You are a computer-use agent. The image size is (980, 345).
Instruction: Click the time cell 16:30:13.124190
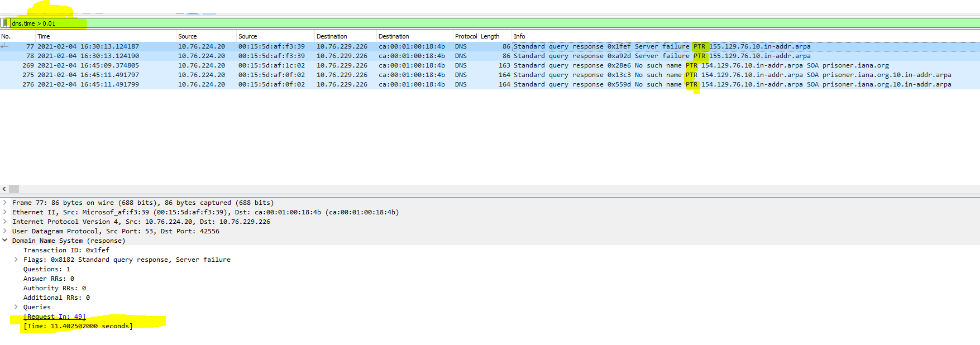88,56
